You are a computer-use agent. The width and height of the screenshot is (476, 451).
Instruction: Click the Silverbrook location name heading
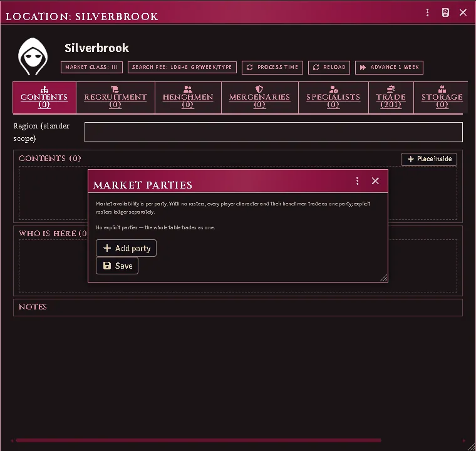pos(96,48)
